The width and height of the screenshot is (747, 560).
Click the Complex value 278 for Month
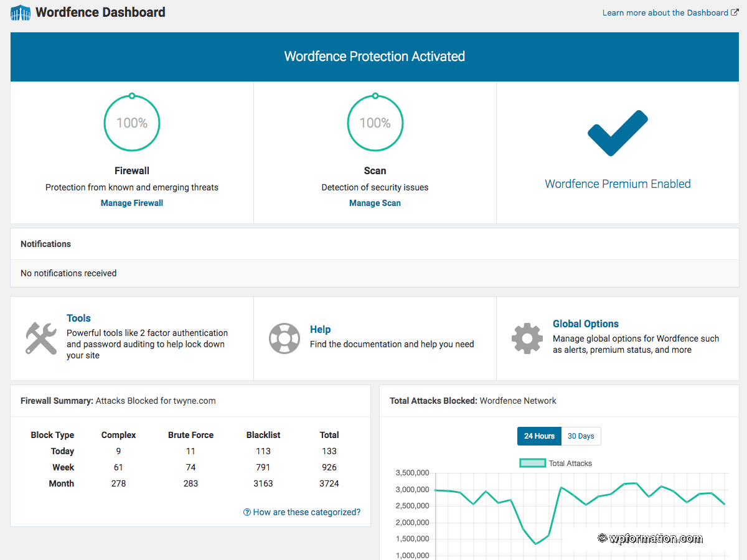(x=118, y=483)
